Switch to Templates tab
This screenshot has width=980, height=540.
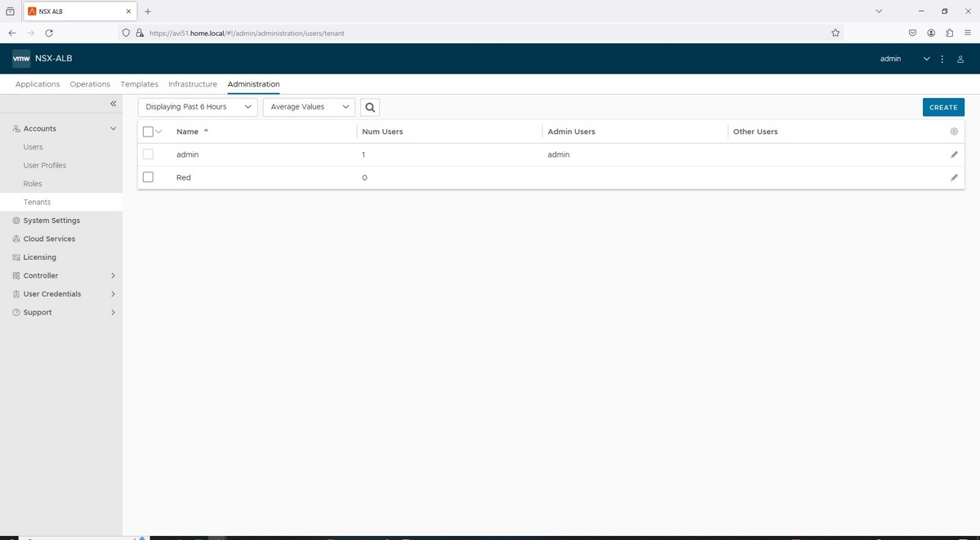(140, 84)
